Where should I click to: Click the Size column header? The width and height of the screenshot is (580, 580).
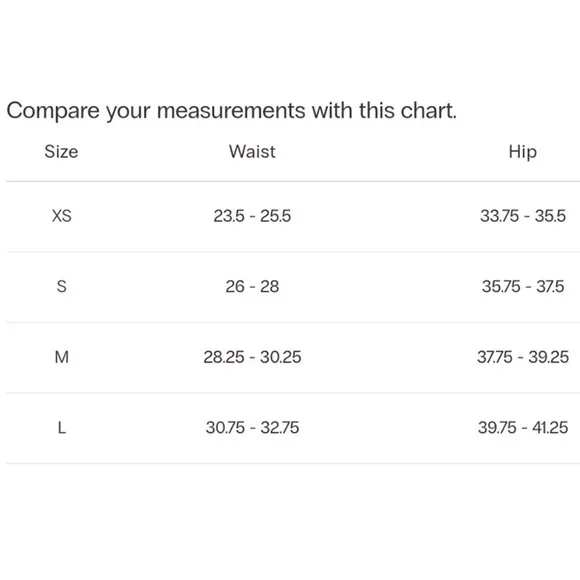coord(61,152)
